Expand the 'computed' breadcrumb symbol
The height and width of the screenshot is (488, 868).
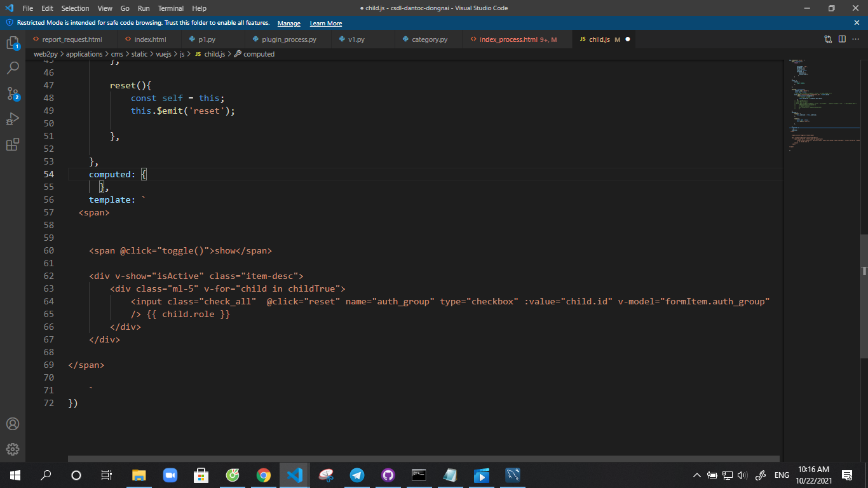259,54
